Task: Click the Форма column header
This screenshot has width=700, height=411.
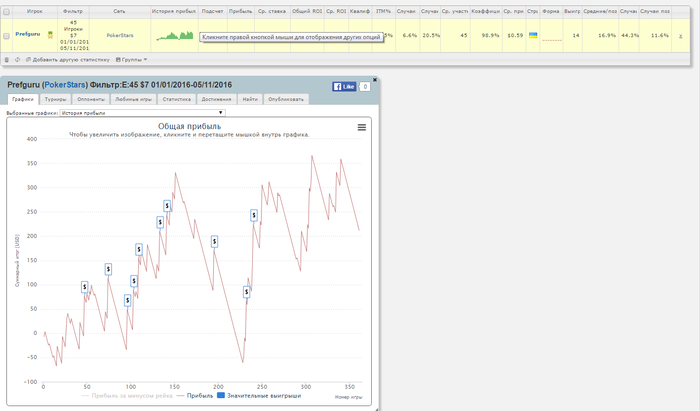Action: pyautogui.click(x=551, y=12)
